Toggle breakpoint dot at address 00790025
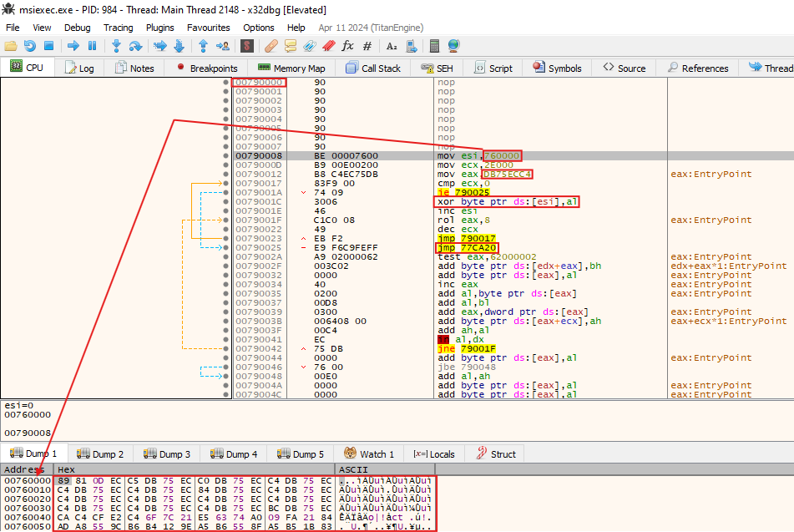This screenshot has height=532, width=794. click(x=226, y=248)
